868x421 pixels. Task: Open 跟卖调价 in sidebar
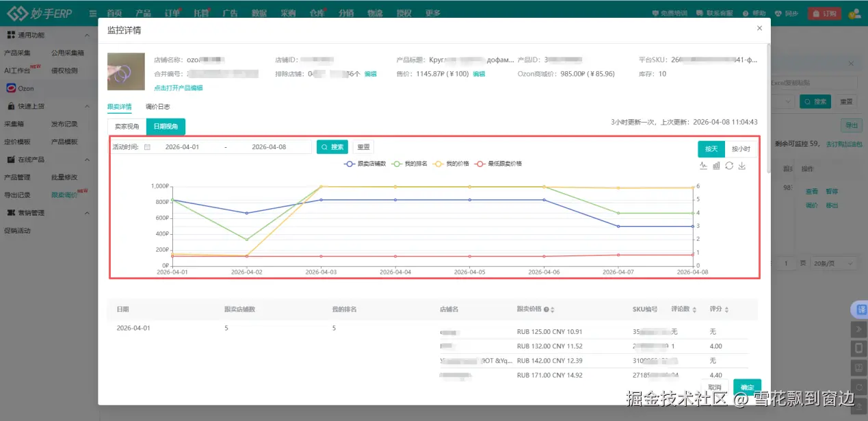point(64,195)
